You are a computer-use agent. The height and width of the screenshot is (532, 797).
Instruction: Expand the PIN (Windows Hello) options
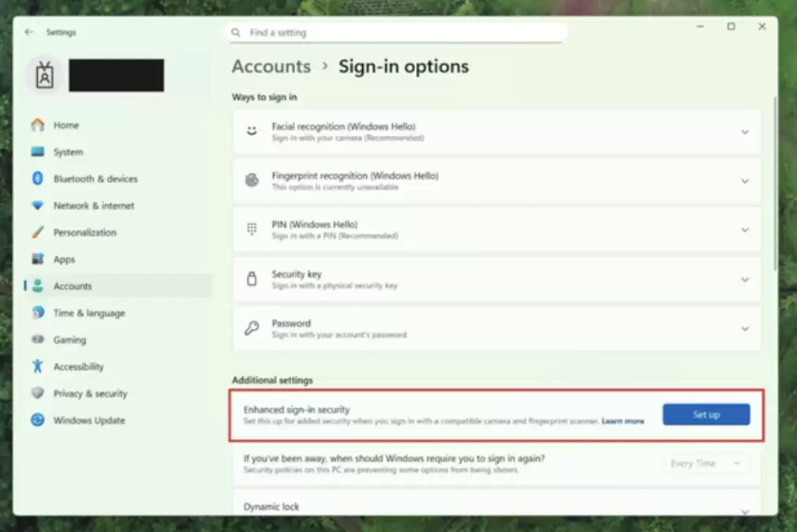pyautogui.click(x=745, y=230)
